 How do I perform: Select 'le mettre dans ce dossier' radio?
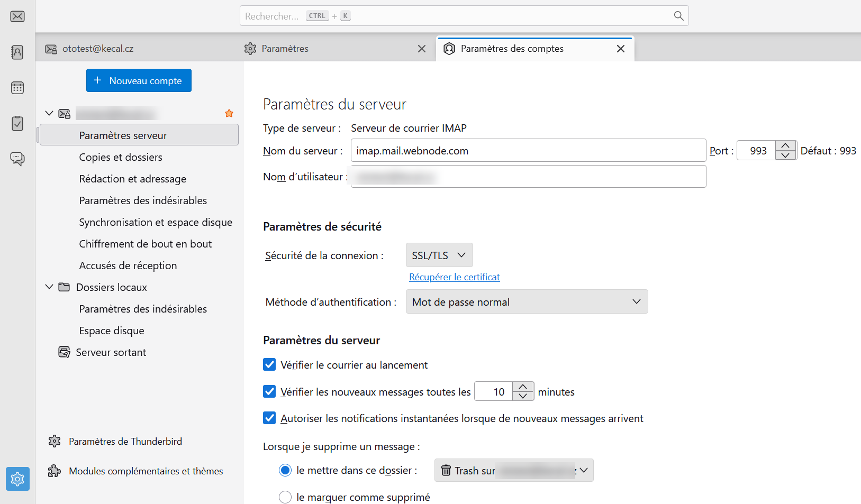[x=285, y=470]
